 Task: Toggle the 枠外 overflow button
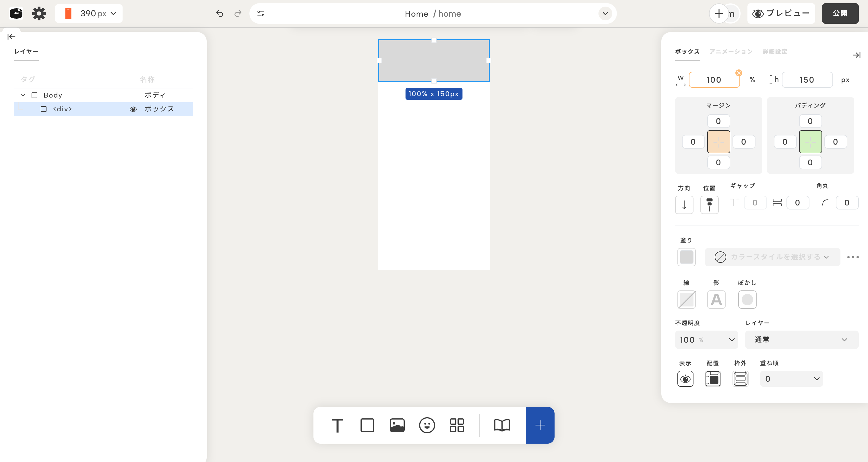(740, 379)
